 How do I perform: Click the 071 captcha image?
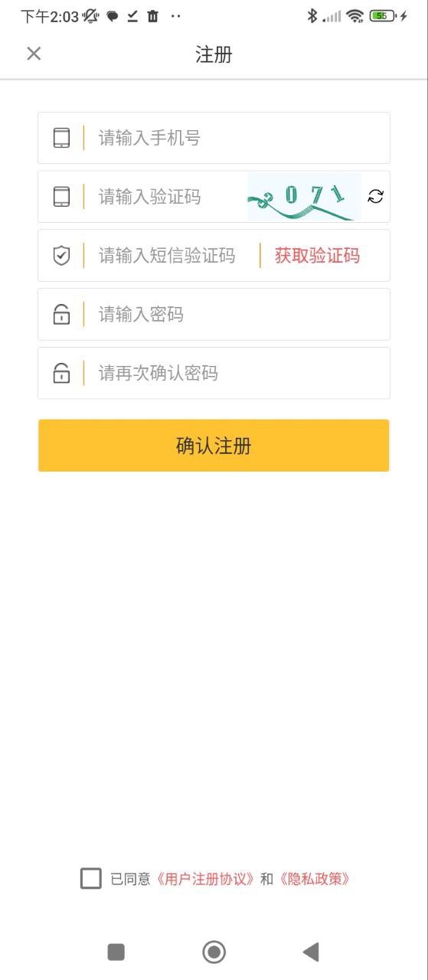(304, 197)
